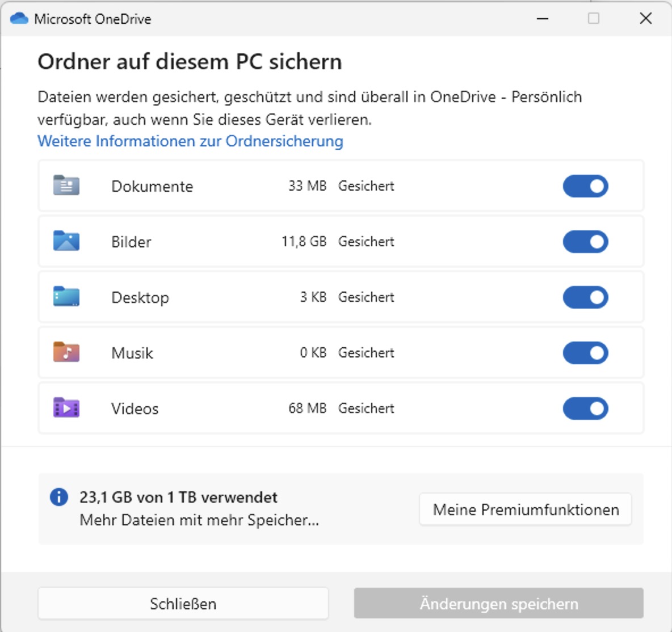Click Gesichert status in Videos row
This screenshot has width=672, height=632.
pyautogui.click(x=367, y=408)
